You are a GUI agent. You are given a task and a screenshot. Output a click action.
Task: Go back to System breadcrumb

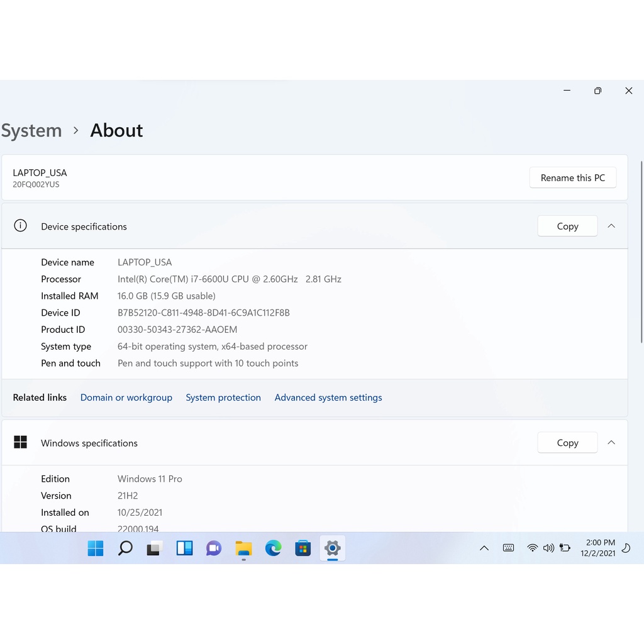31,131
